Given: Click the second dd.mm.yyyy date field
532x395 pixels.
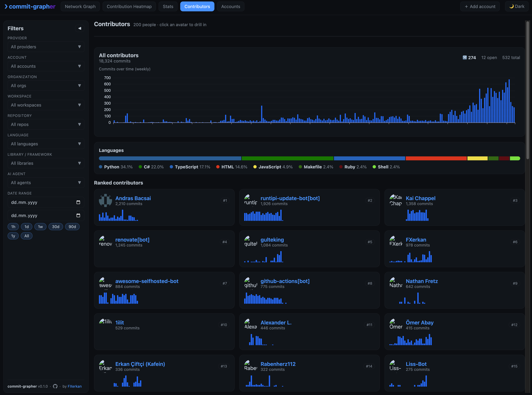Looking at the screenshot, I should pyautogui.click(x=46, y=215).
